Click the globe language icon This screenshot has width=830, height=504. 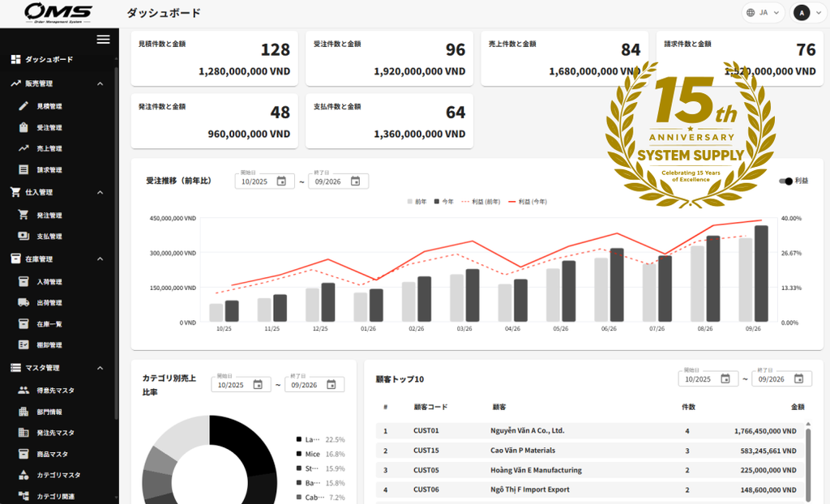coord(751,13)
